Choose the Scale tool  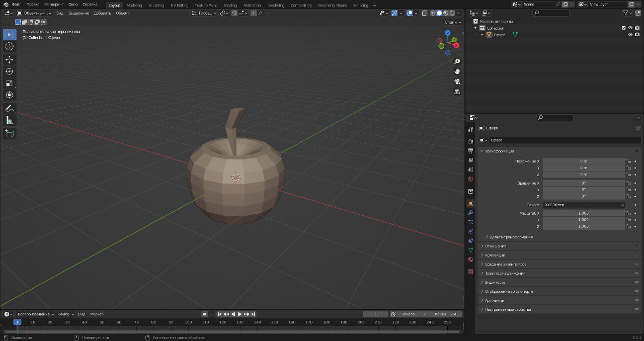tap(10, 83)
